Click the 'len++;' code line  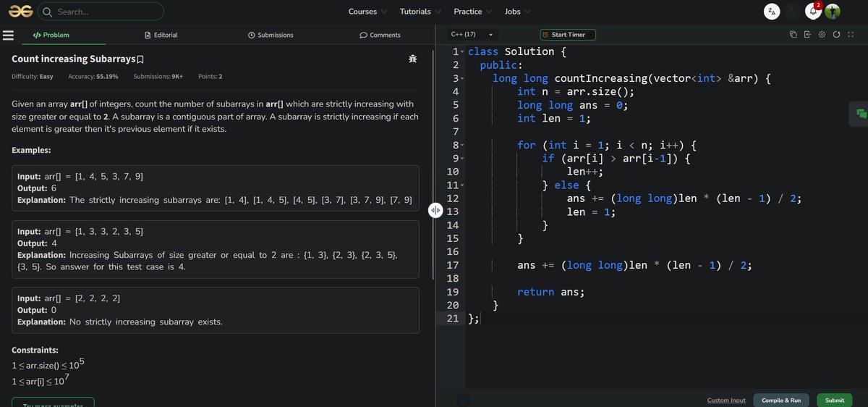(584, 172)
